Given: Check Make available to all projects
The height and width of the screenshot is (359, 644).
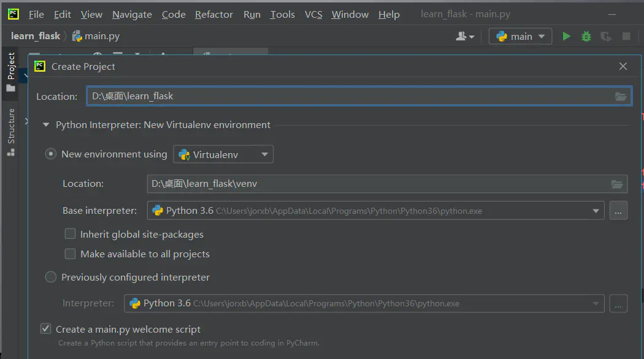Looking at the screenshot, I should pyautogui.click(x=71, y=254).
